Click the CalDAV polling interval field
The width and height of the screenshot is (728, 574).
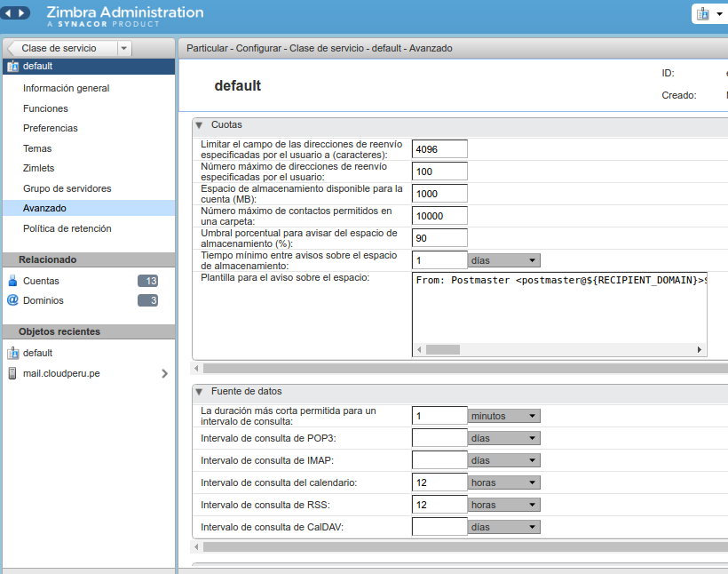[x=439, y=527]
